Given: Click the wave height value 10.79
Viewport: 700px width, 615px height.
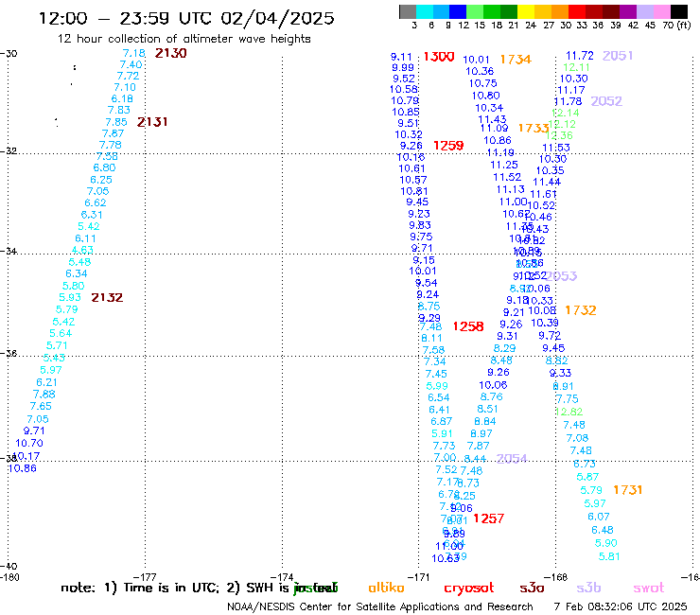Looking at the screenshot, I should 405,100.
